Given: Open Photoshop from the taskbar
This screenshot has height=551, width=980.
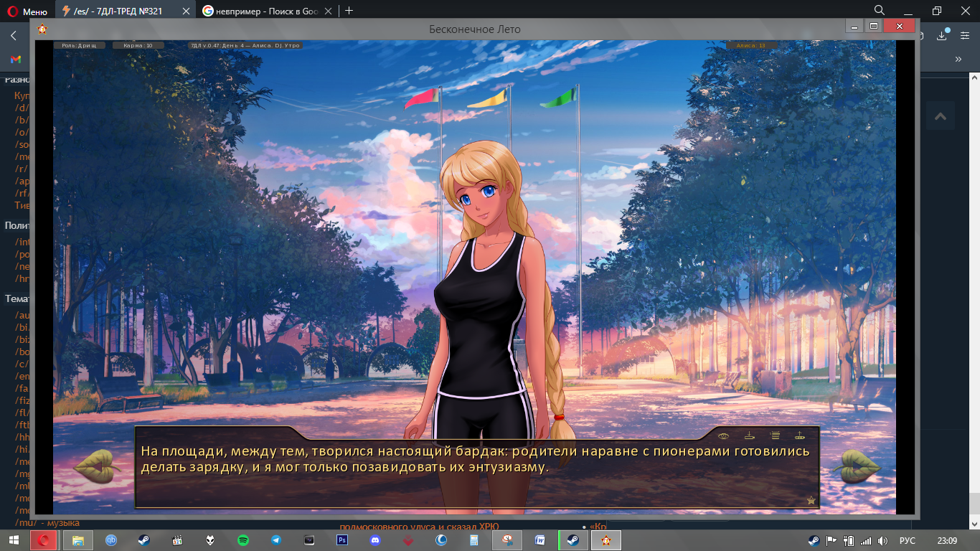Looking at the screenshot, I should click(x=342, y=540).
